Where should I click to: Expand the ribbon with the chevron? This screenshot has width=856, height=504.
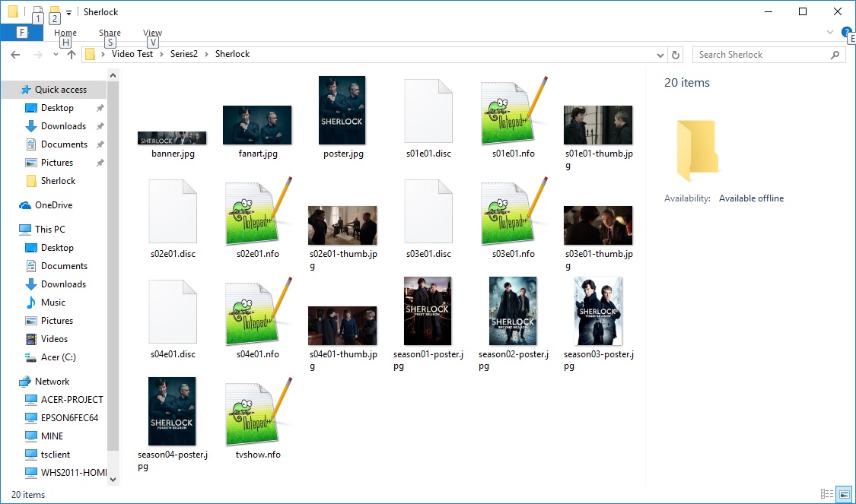coord(829,32)
